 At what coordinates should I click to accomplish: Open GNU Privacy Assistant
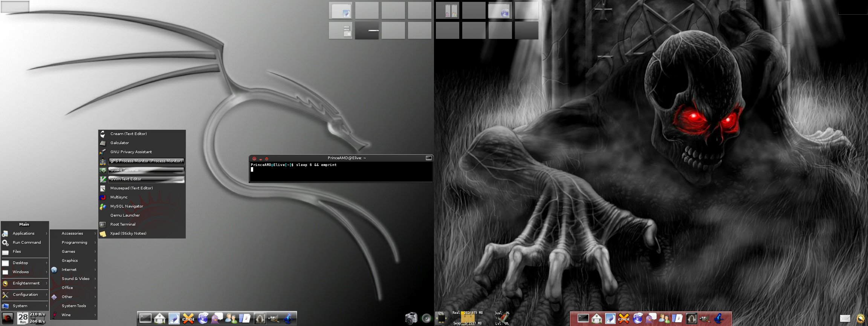tap(142, 152)
